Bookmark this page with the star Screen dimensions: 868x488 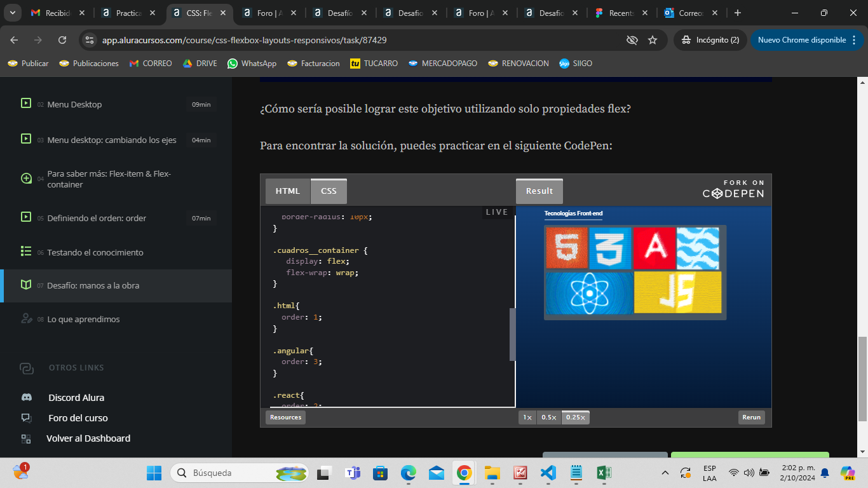click(x=653, y=40)
